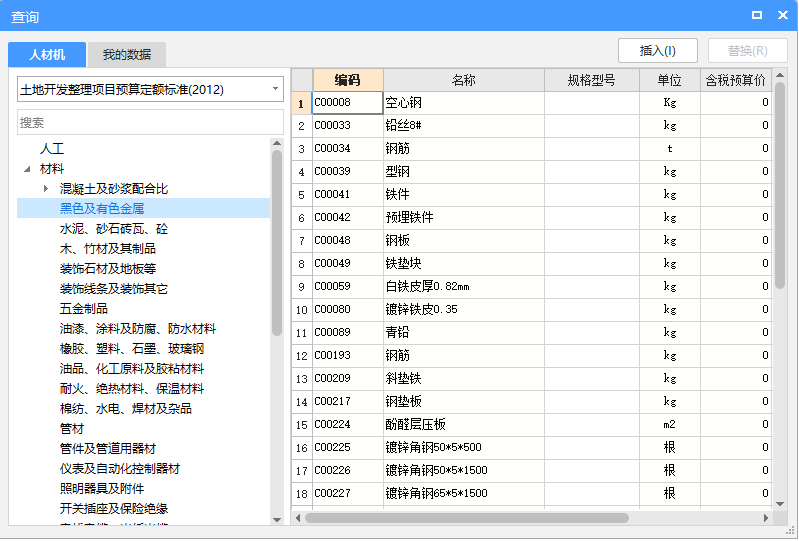Expand the 混凝土及砂浆配合比 node
The image size is (799, 541).
(x=46, y=188)
